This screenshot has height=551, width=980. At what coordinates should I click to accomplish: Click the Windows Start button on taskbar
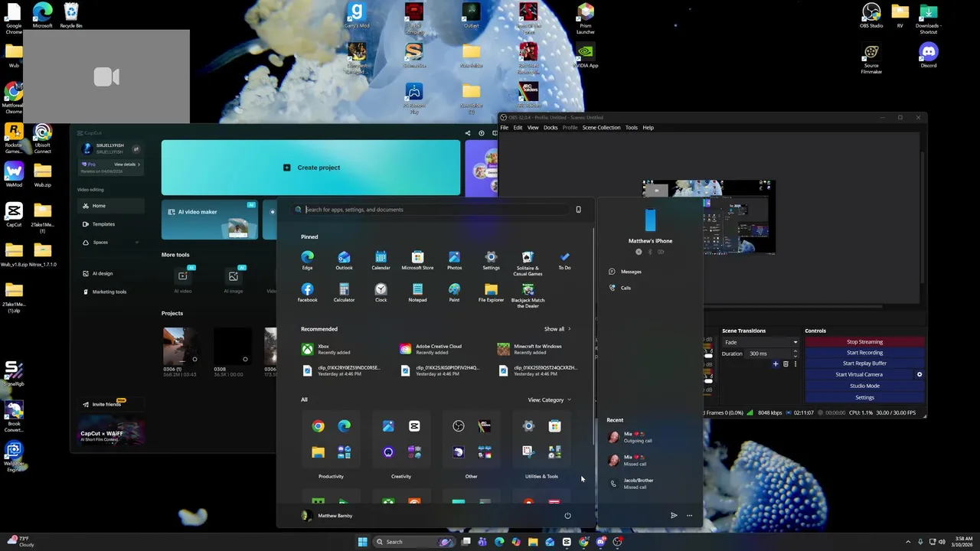pyautogui.click(x=362, y=542)
